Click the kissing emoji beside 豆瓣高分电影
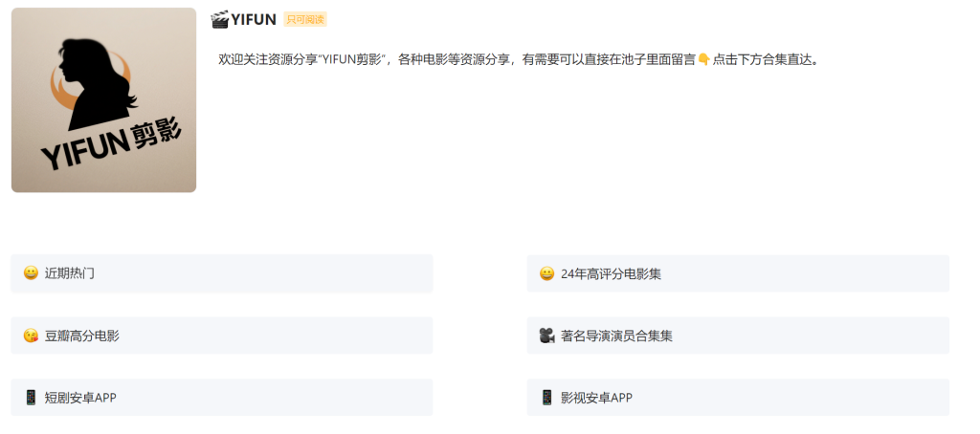This screenshot has width=980, height=434. pyautogui.click(x=31, y=336)
